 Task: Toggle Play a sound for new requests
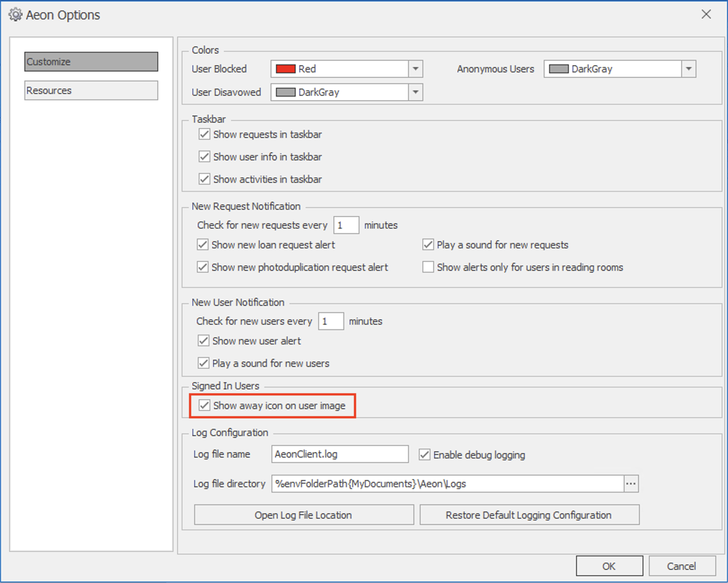tap(428, 245)
